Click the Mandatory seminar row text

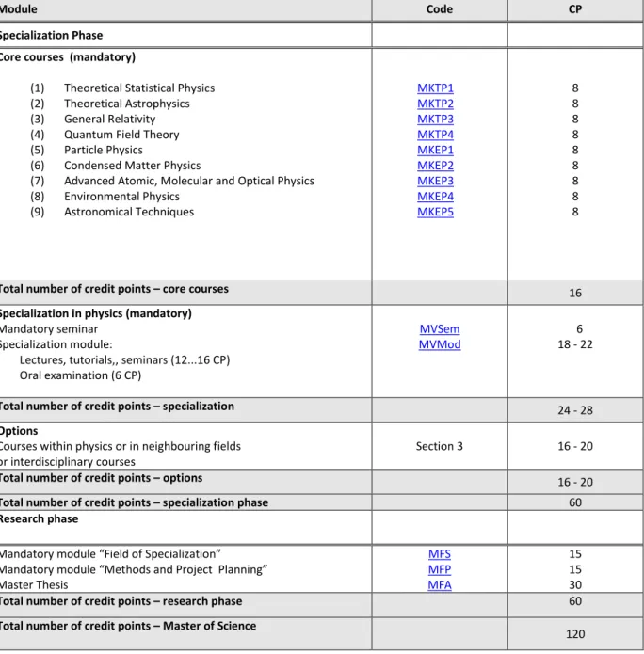point(49,328)
